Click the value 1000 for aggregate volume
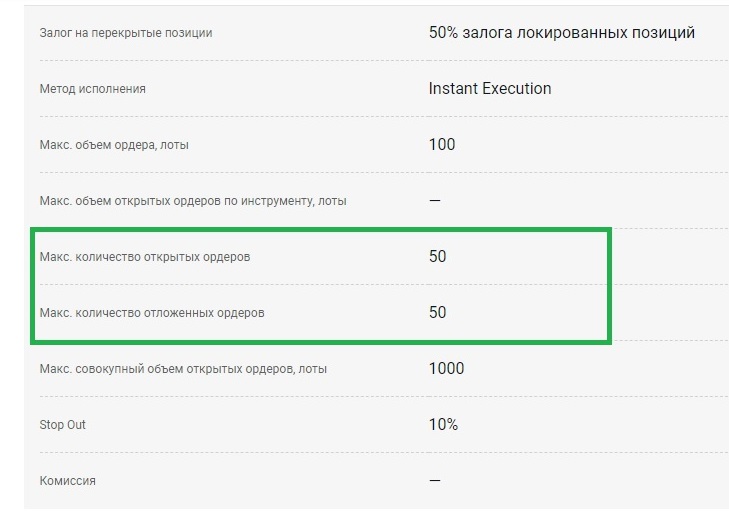729x511 pixels. coord(446,368)
